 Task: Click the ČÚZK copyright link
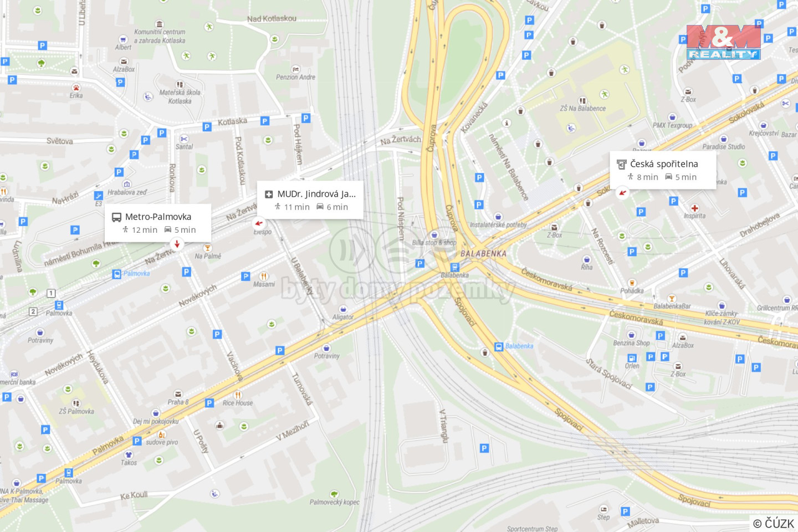pyautogui.click(x=773, y=523)
